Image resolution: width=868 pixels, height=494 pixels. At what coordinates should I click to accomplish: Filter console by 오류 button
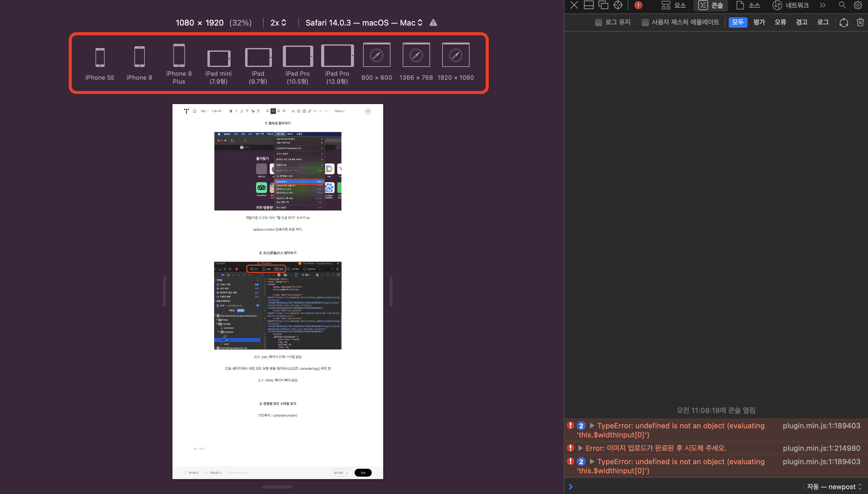pos(780,23)
